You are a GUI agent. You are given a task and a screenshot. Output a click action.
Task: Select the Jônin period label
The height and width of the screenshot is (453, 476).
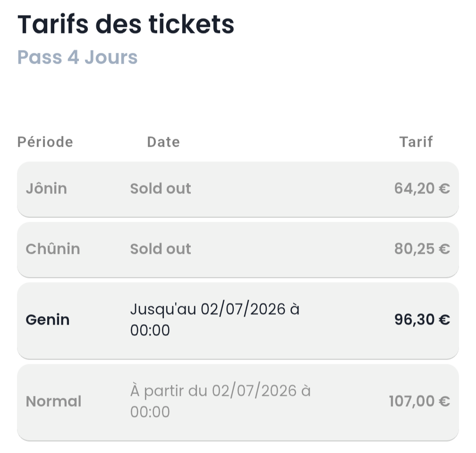46,189
